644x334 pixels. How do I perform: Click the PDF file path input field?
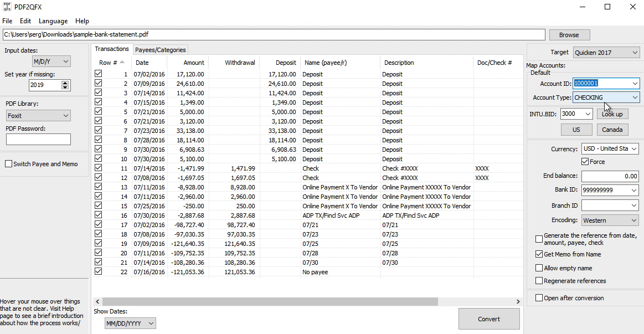pyautogui.click(x=274, y=34)
